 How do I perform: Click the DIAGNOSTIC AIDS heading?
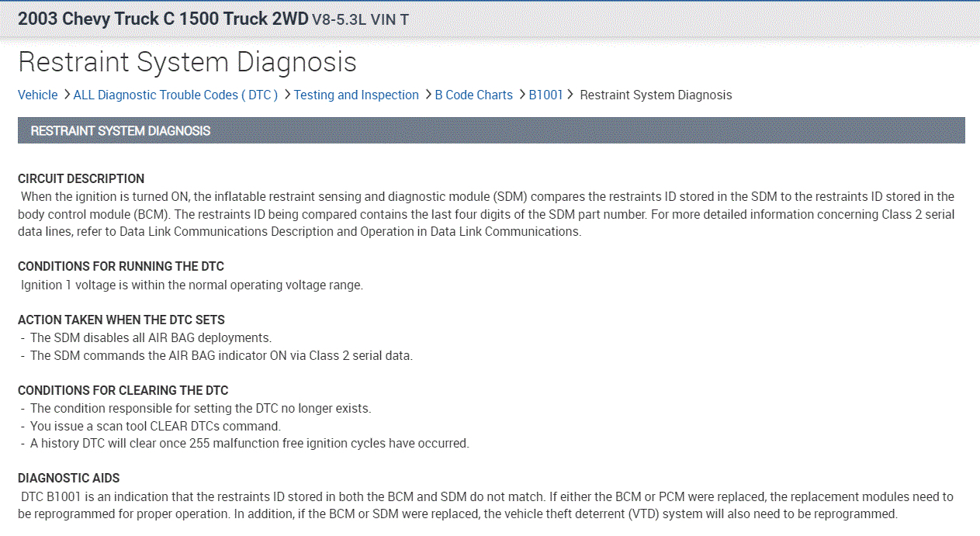(x=68, y=478)
